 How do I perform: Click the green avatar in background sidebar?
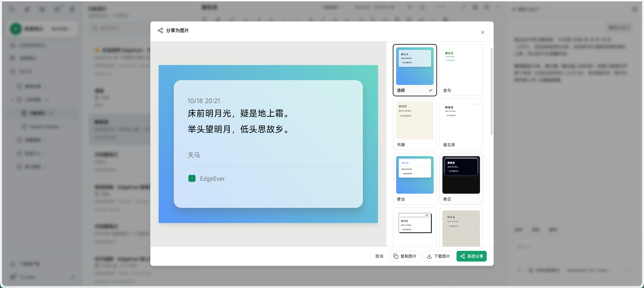(15, 29)
